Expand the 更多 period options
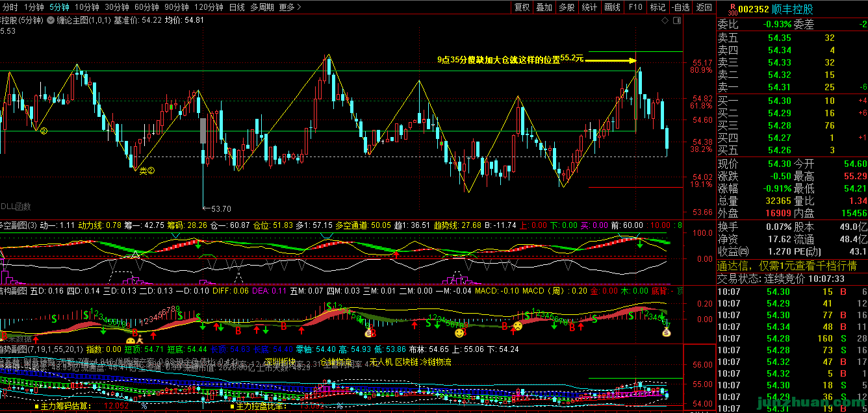868x413 pixels. (290, 7)
